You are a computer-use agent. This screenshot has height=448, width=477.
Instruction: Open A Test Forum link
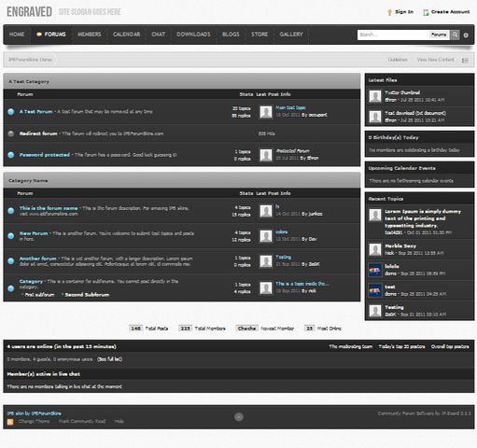[35, 112]
